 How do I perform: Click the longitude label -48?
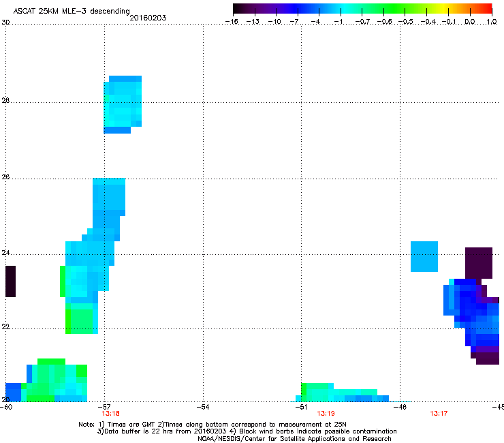coord(400,407)
